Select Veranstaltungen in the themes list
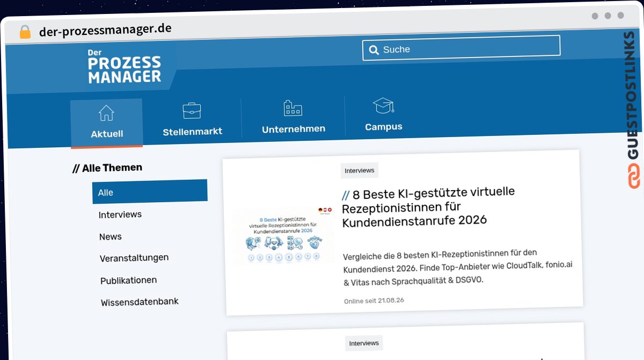 point(134,258)
